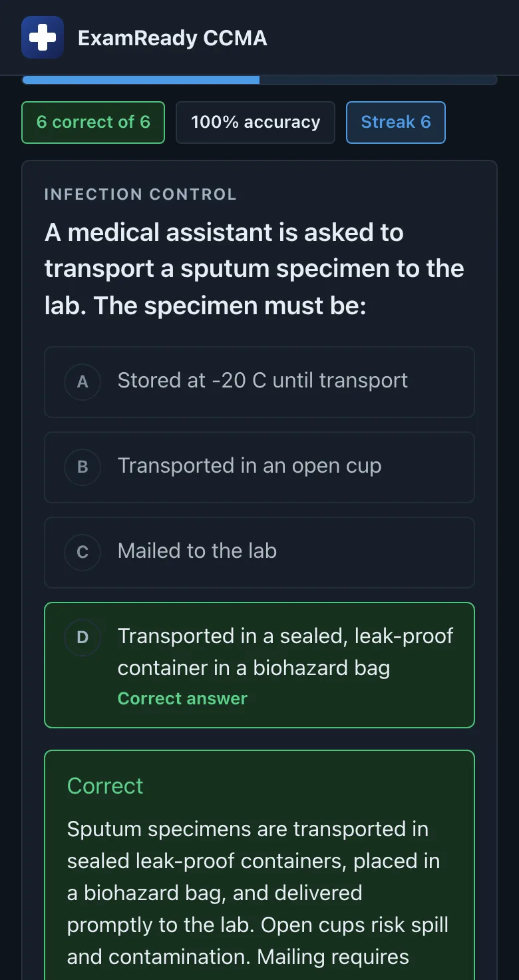The width and height of the screenshot is (519, 980).
Task: Select answer 'Stored at -20 C until transport'
Action: coord(259,381)
